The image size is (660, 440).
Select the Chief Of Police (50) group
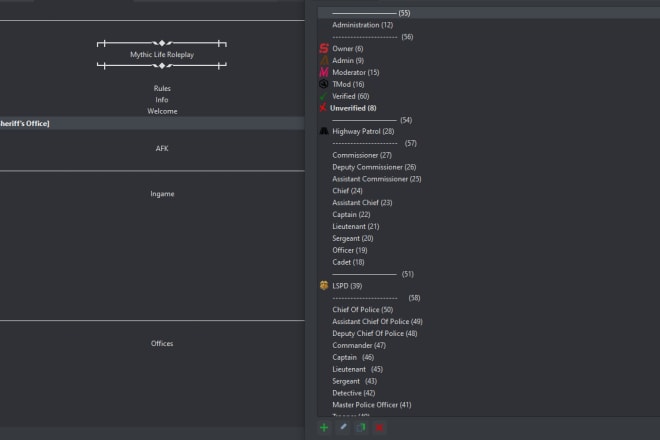tap(362, 309)
